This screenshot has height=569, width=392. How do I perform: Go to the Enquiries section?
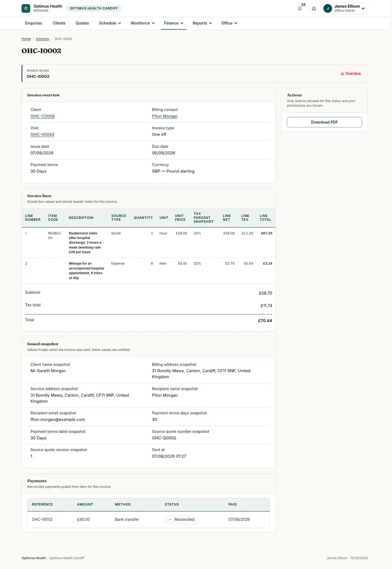click(34, 23)
